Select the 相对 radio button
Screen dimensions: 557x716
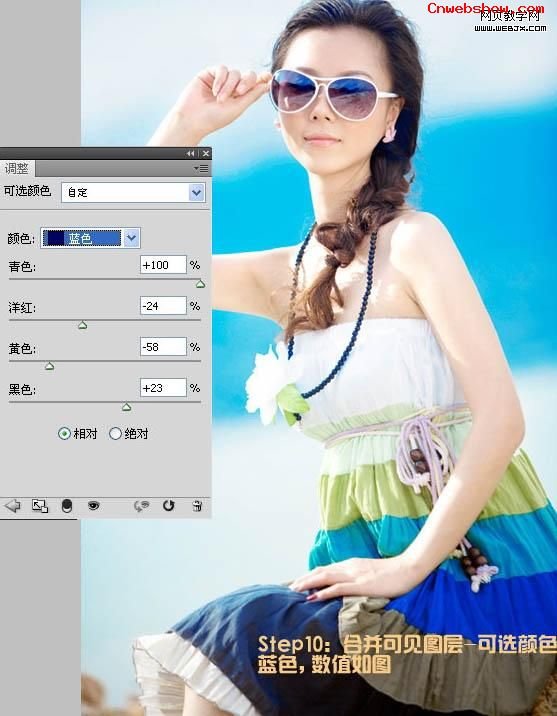tap(64, 433)
